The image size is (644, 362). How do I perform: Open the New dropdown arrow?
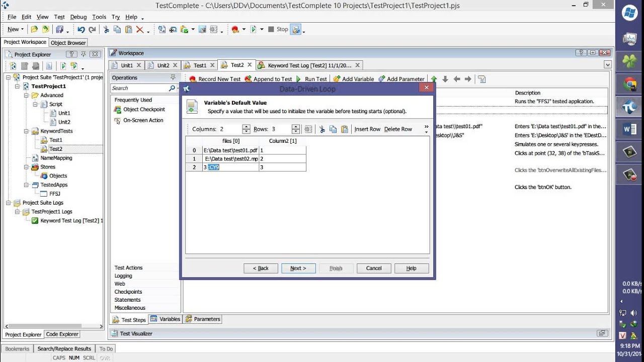tap(22, 30)
